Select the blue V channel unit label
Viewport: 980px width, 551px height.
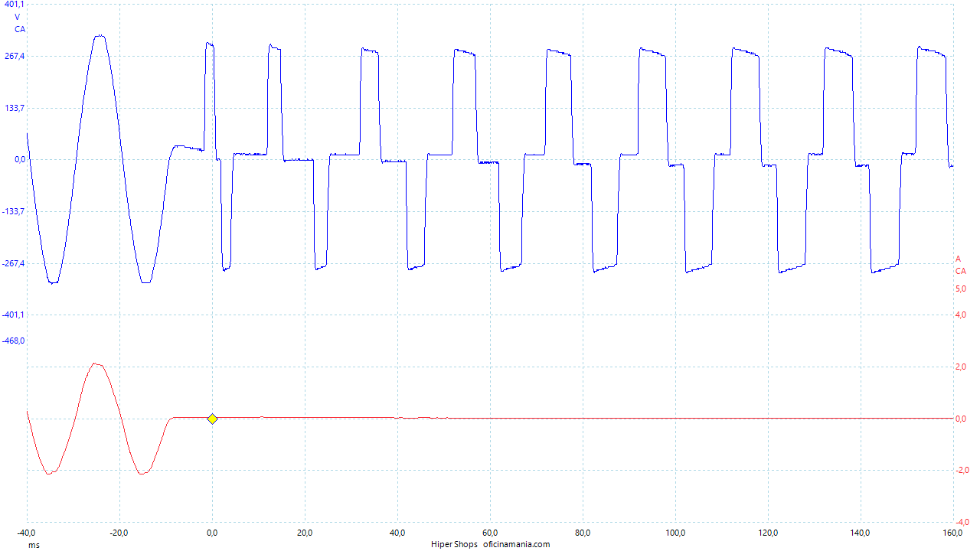18,17
